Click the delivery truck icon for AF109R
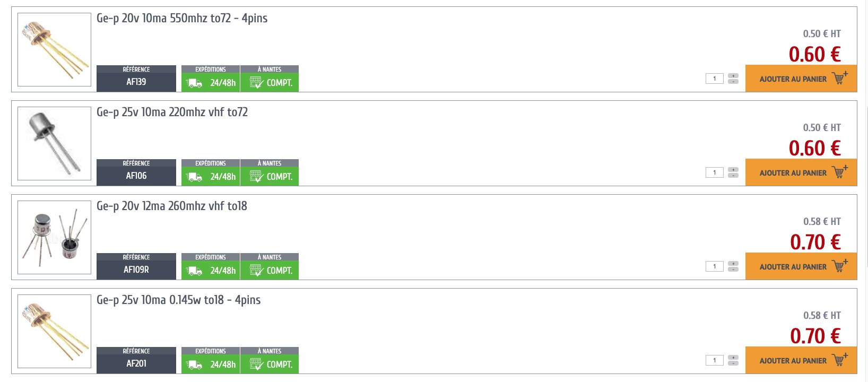Viewport: 868px width, 382px height. 195,271
